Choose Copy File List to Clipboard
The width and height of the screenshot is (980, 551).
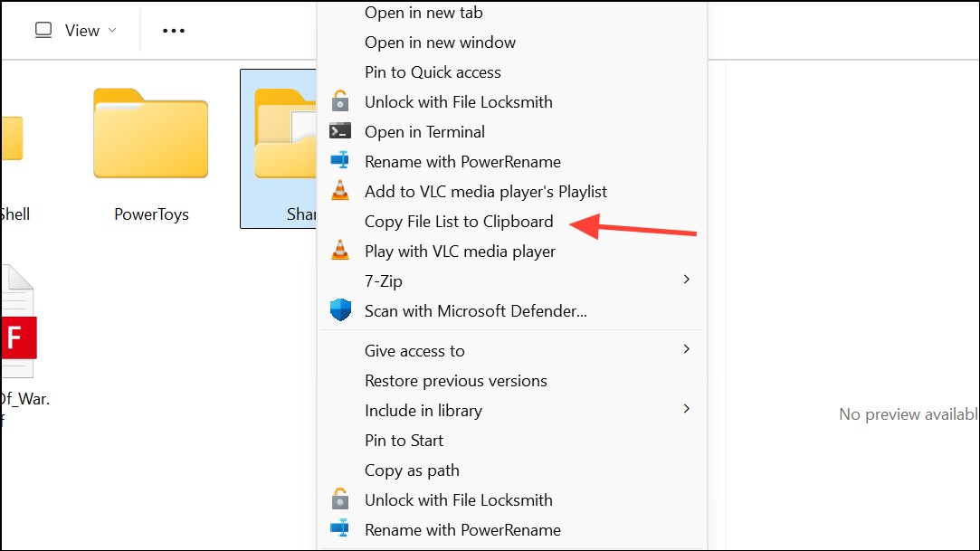458,222
